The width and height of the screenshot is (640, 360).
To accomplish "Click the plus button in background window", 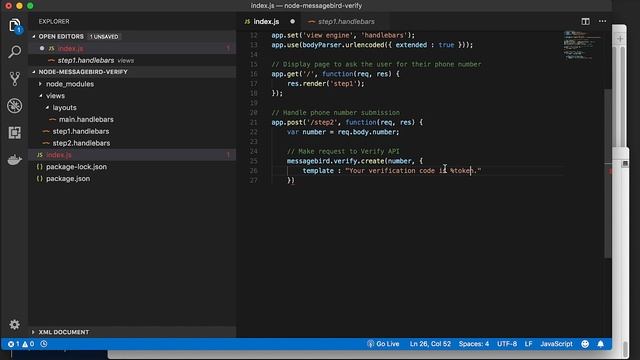I will click(x=620, y=39).
